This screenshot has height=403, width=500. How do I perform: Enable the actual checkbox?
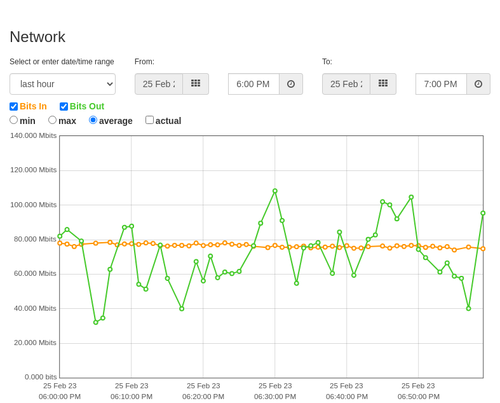[150, 120]
